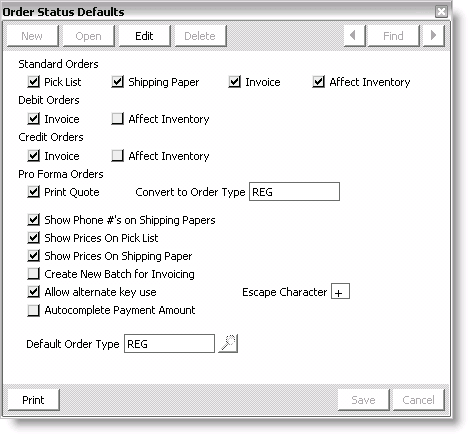Enable Debit Orders Affect Inventory checkbox

tap(117, 119)
